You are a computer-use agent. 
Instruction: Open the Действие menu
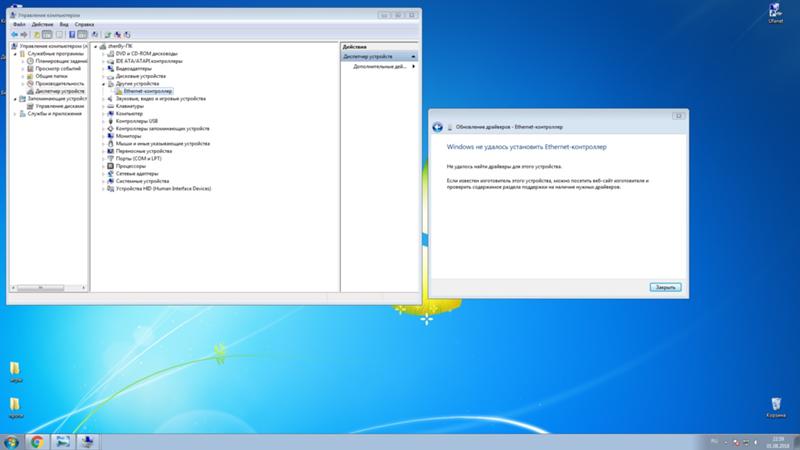(42, 24)
